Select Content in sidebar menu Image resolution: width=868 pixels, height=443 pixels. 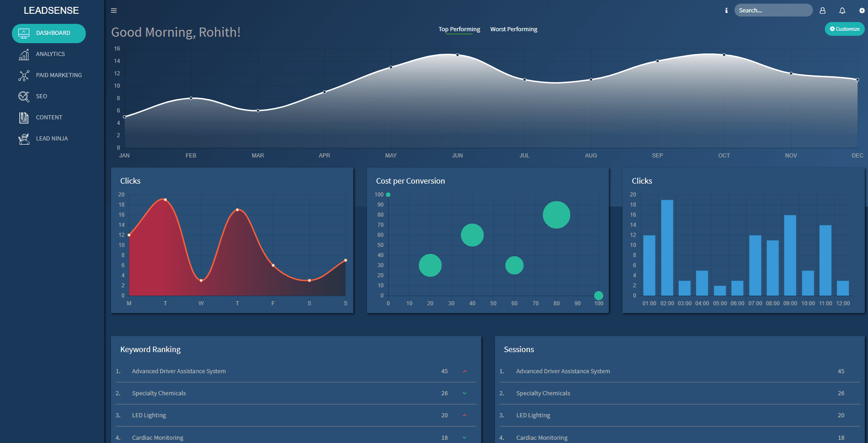[x=49, y=118]
